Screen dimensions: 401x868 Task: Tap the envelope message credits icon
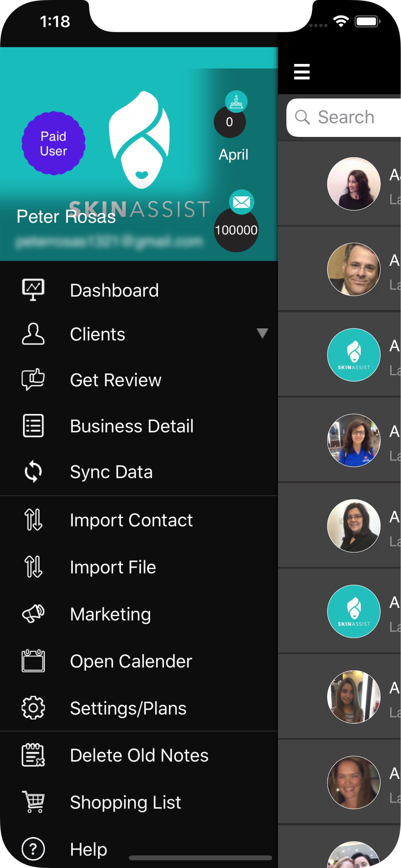(x=242, y=202)
